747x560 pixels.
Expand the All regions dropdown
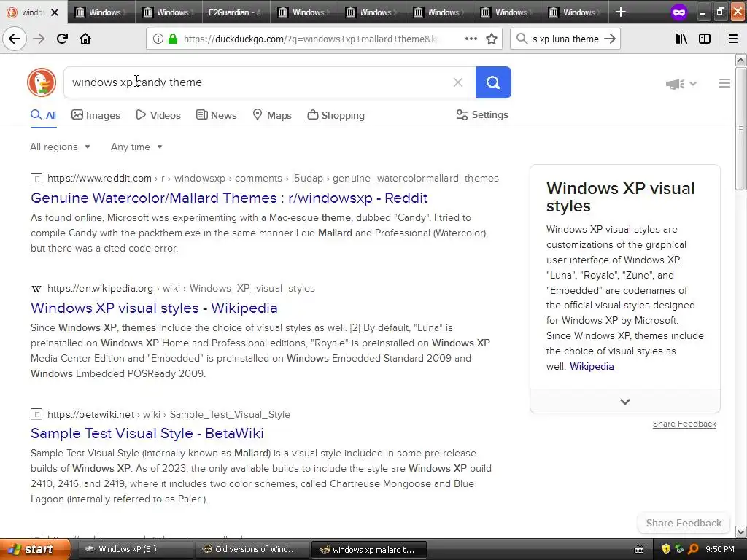[x=60, y=147]
